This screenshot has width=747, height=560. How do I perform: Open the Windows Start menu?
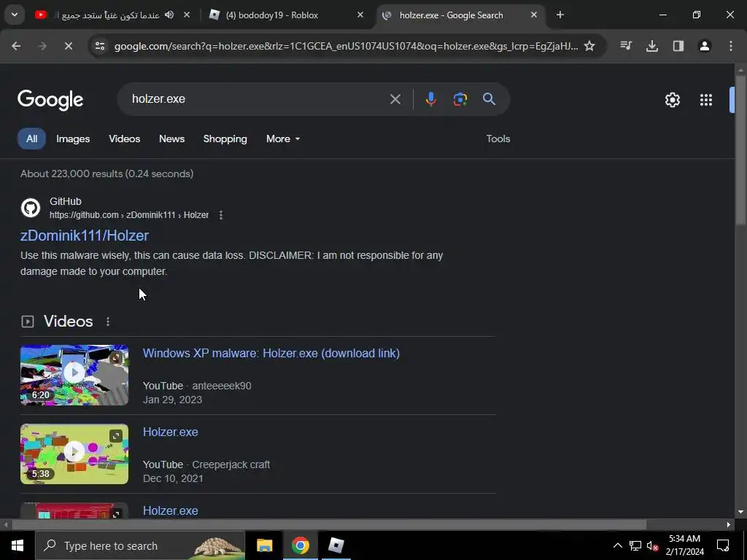point(18,545)
